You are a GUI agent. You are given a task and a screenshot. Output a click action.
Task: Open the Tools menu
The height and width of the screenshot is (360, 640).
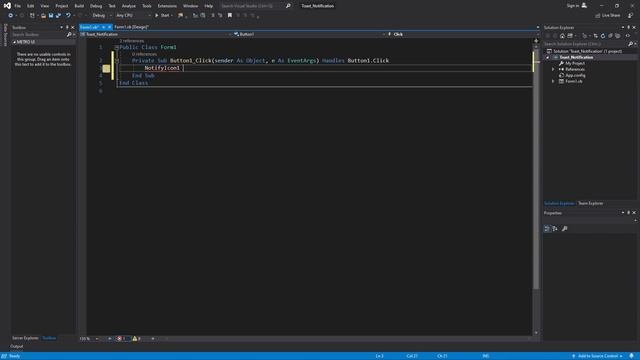(x=147, y=6)
